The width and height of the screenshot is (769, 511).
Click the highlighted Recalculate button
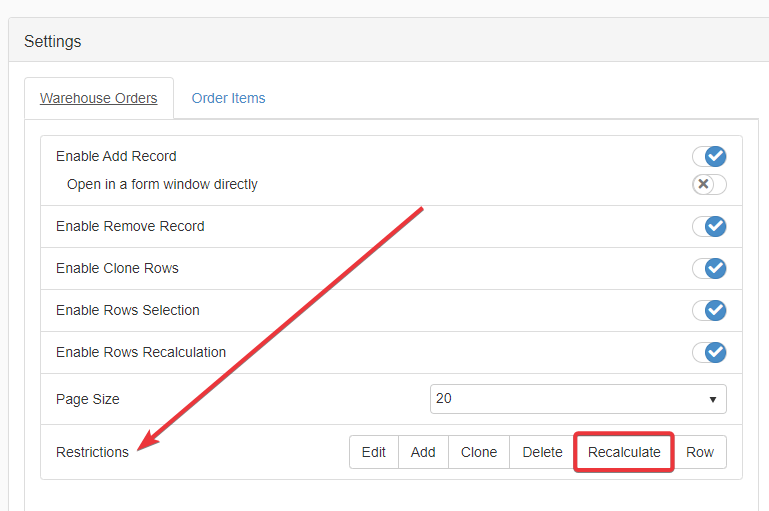624,452
